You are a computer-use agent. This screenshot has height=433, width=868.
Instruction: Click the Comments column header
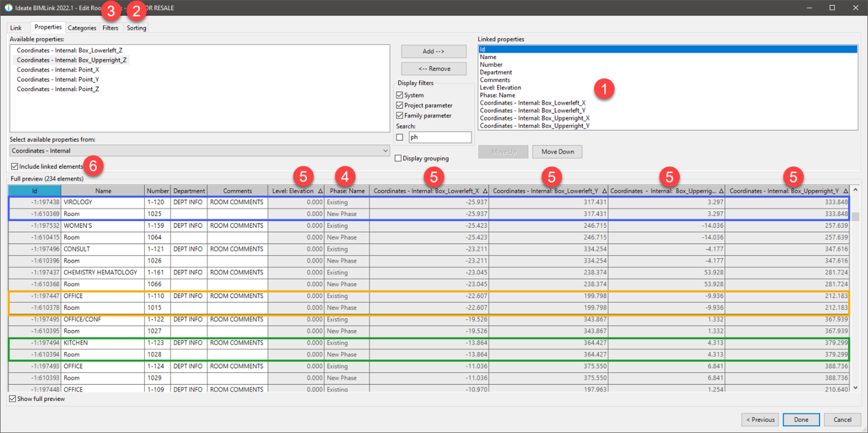click(x=237, y=191)
